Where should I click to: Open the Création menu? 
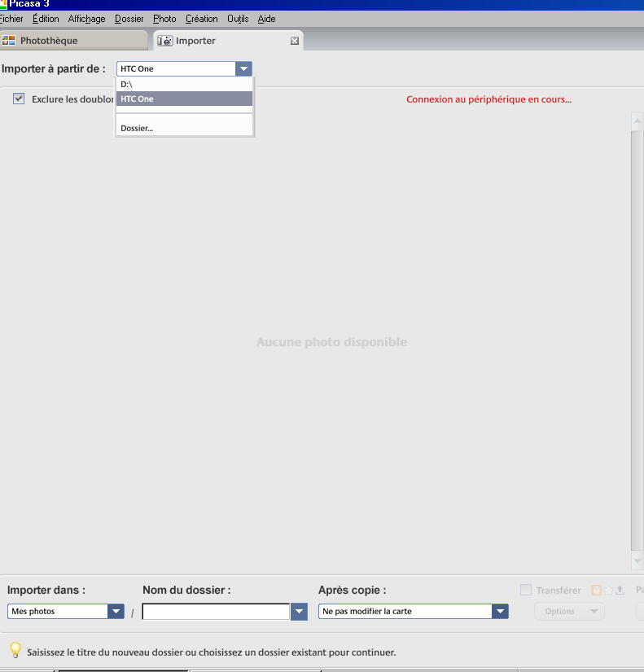click(201, 19)
